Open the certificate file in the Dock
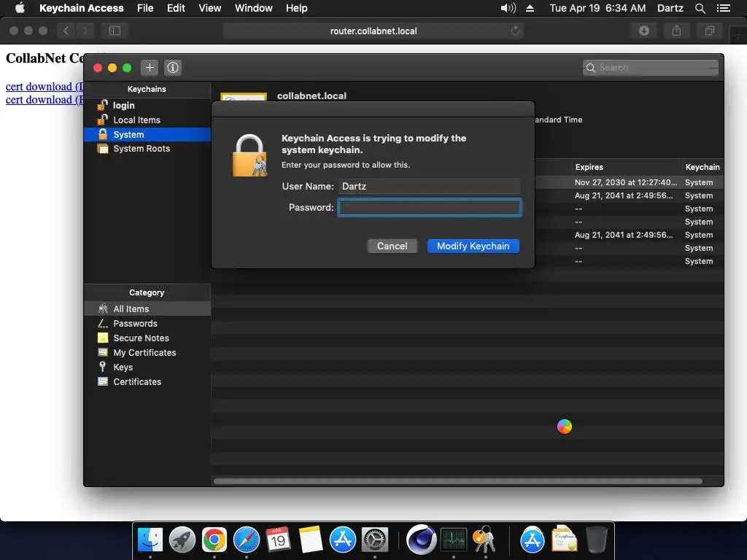This screenshot has width=747, height=560. (x=564, y=539)
